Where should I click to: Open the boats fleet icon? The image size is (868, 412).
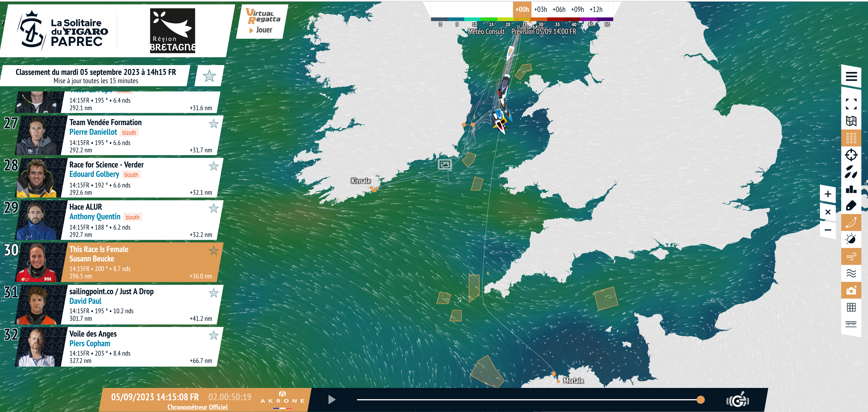(x=851, y=172)
